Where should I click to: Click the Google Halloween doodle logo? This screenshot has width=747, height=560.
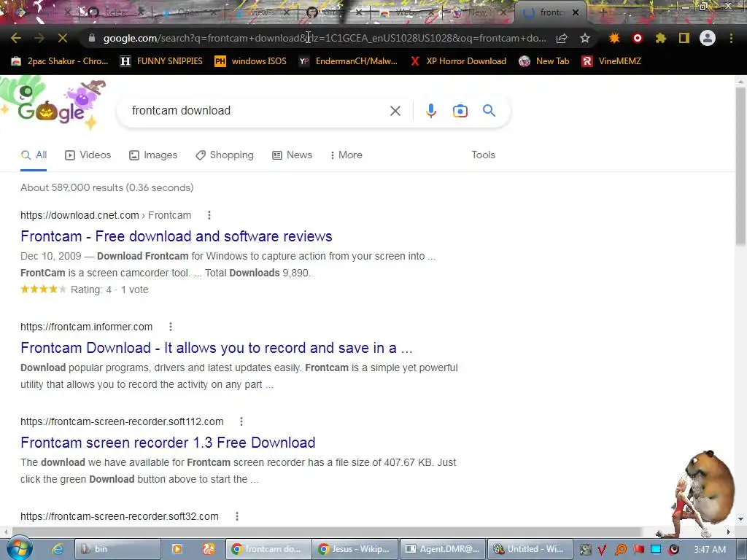click(x=53, y=105)
